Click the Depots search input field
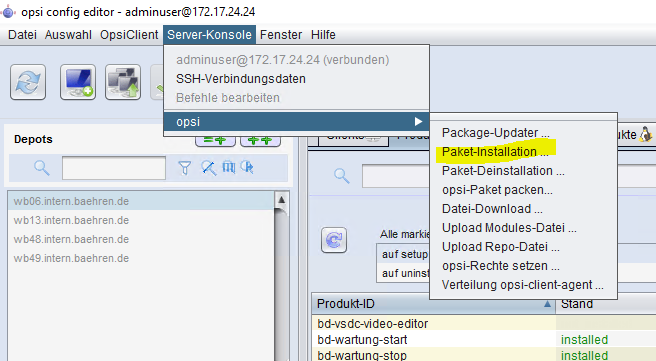The height and width of the screenshot is (361, 656). coord(114,168)
